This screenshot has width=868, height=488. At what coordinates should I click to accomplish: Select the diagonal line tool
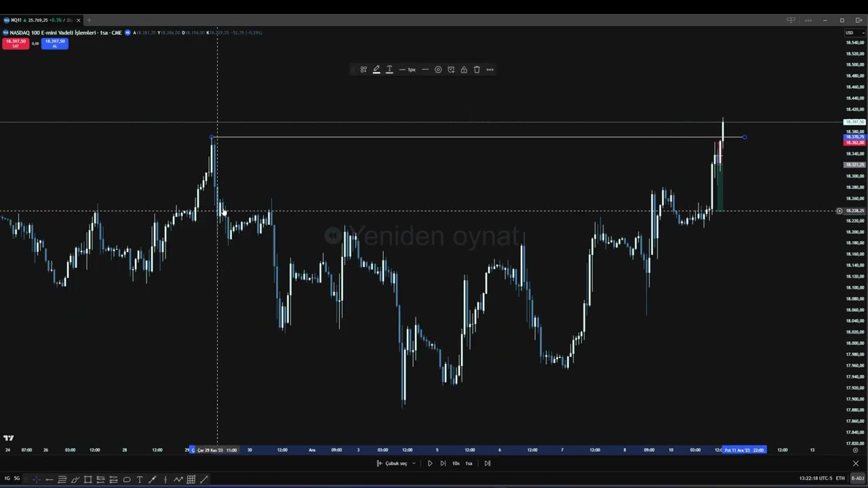204,480
